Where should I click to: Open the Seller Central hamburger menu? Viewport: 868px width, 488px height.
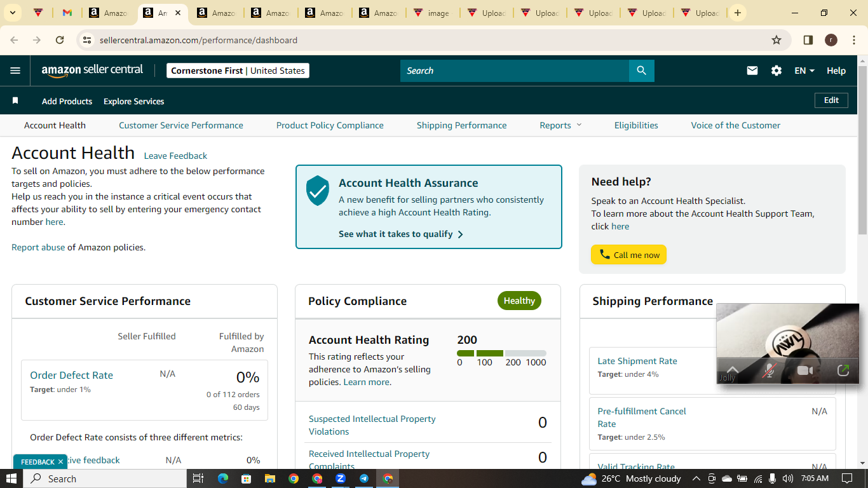click(x=15, y=71)
